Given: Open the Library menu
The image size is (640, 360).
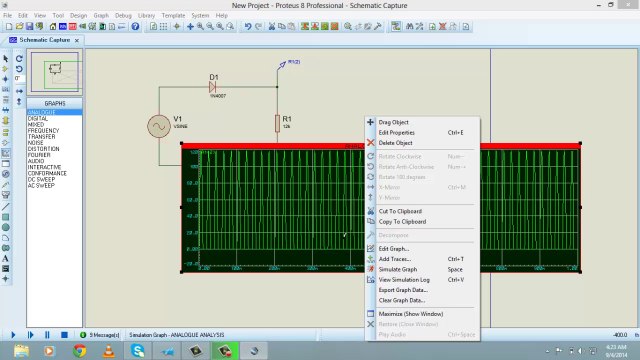Looking at the screenshot, I should coord(146,16).
